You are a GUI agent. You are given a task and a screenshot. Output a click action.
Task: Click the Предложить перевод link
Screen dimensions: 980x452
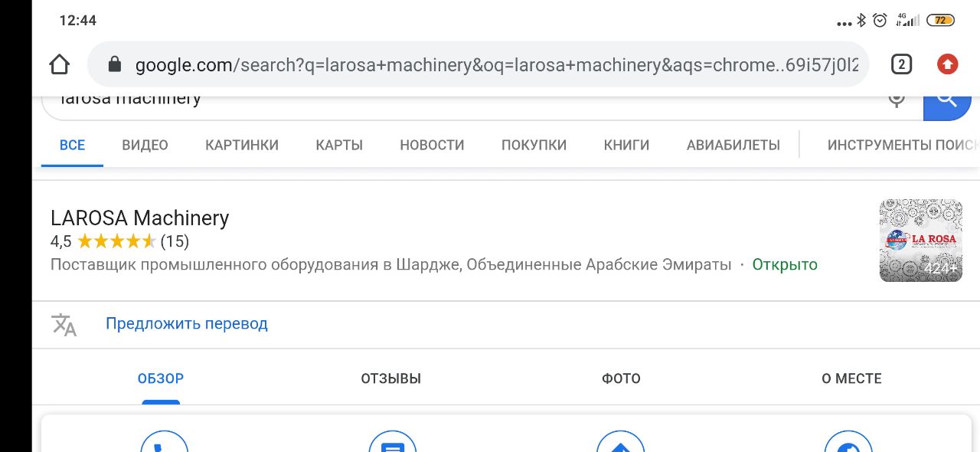[187, 323]
